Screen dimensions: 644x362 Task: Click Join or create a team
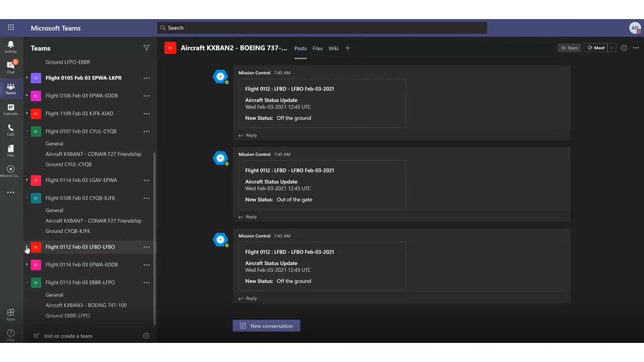tap(63, 336)
